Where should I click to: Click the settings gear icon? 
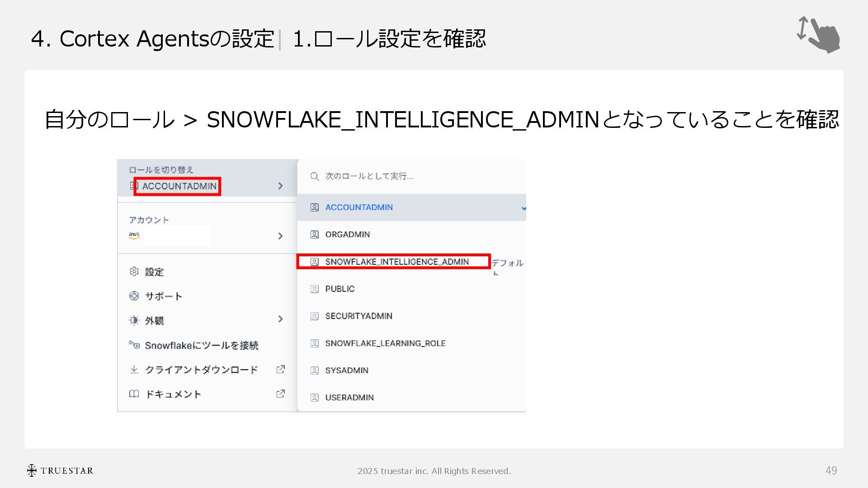pos(134,272)
